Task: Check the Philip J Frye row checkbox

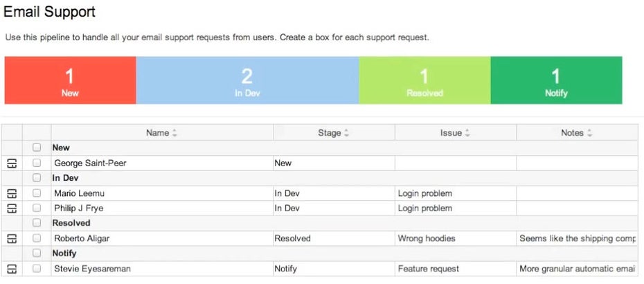Action: 37,208
